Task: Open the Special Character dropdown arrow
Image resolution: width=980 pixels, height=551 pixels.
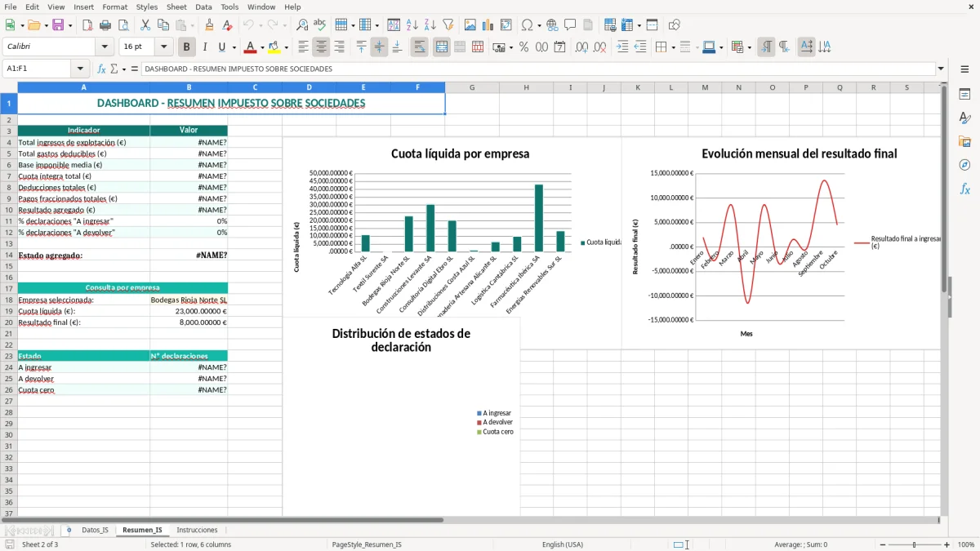Action: coord(538,25)
